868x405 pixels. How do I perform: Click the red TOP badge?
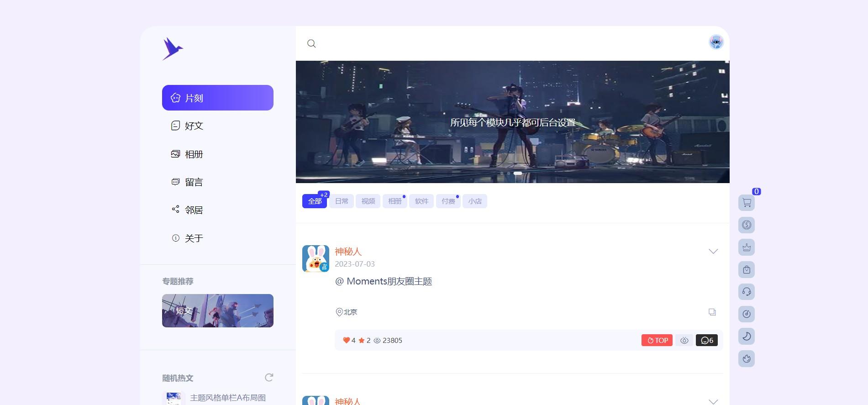[x=657, y=340]
